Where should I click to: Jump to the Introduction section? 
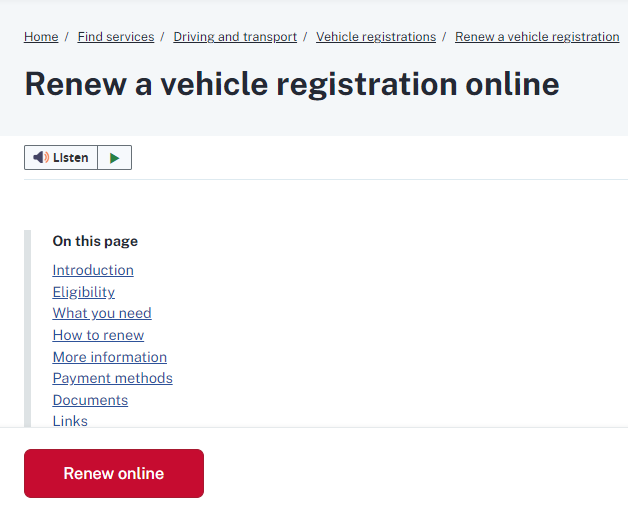[x=93, y=270]
